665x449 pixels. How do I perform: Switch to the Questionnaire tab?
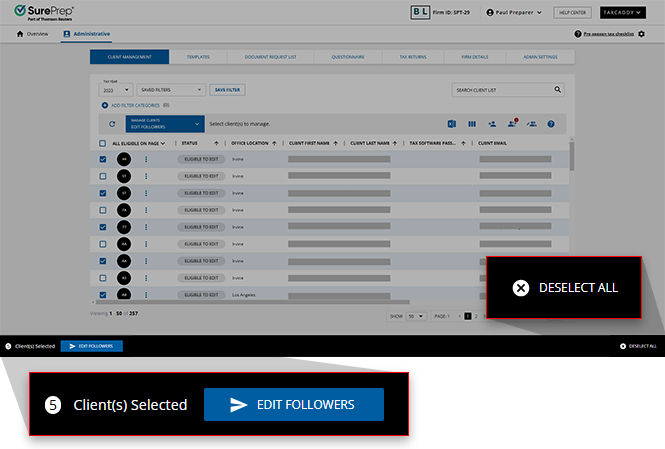(348, 57)
